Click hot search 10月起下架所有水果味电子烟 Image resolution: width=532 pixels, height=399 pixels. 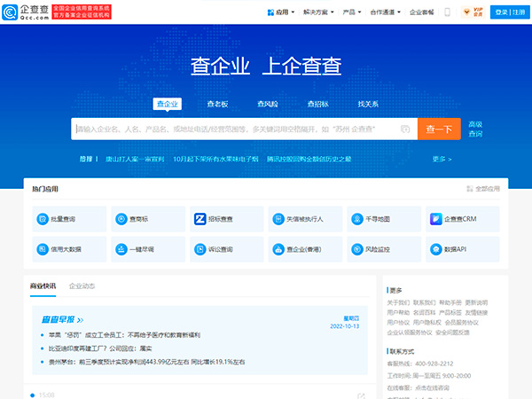[215, 159]
